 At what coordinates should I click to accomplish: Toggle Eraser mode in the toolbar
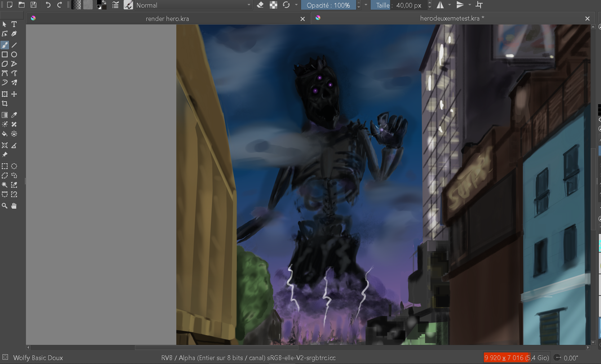(x=260, y=5)
